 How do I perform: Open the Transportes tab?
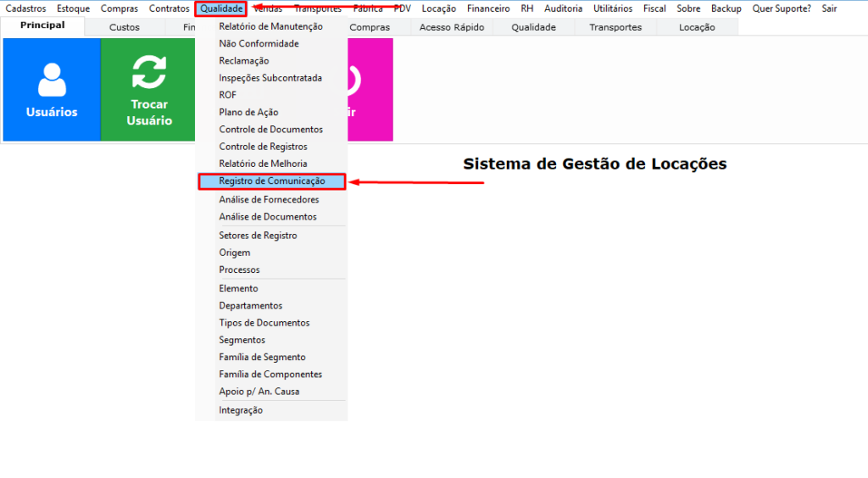pos(615,27)
